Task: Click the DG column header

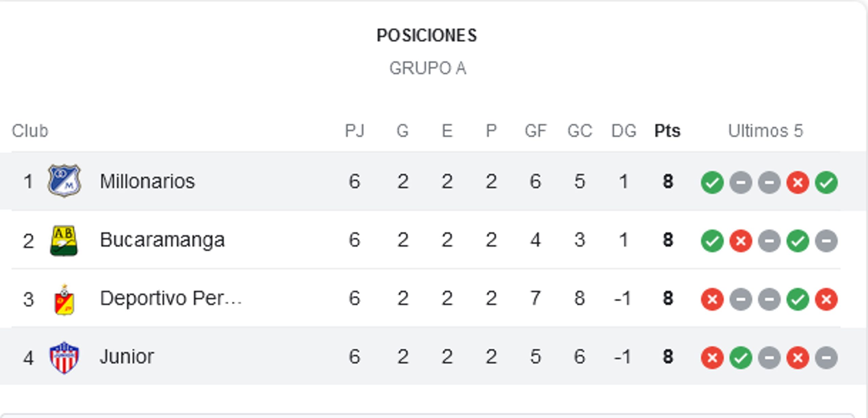Action: pyautogui.click(x=624, y=131)
